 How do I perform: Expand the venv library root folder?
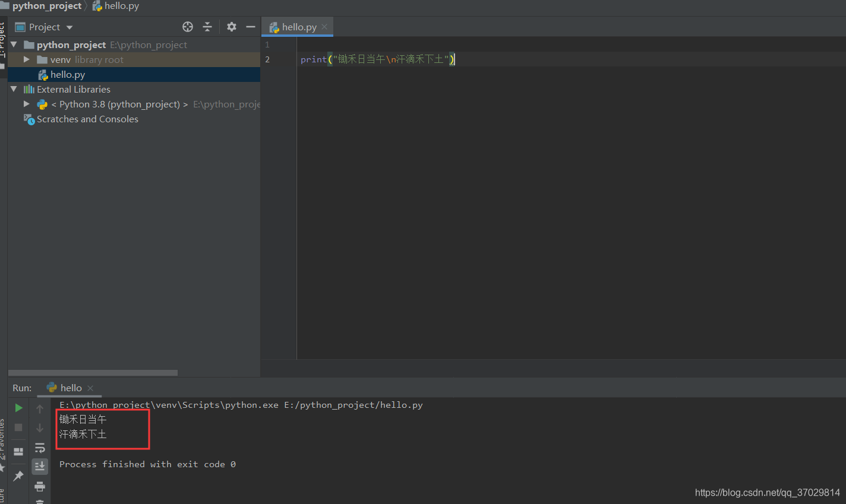27,59
